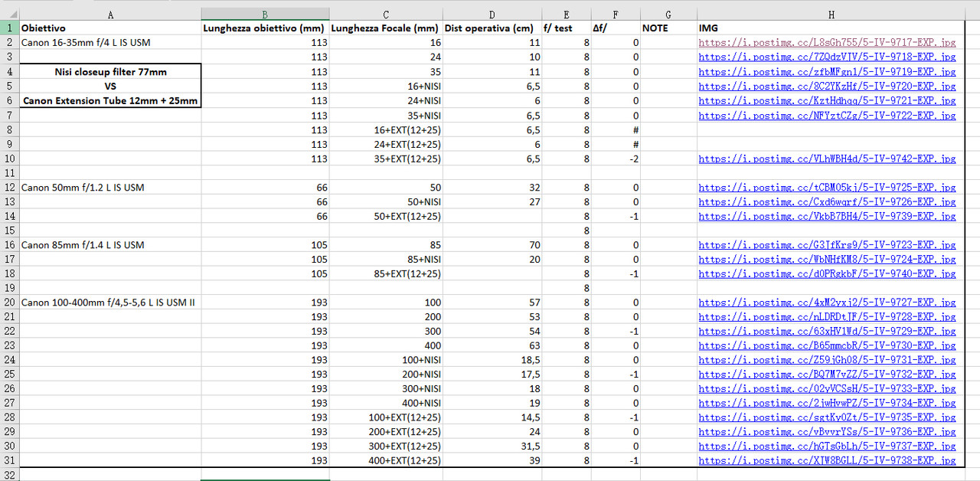Image resolution: width=980 pixels, height=481 pixels.
Task: Select row 32 header number
Action: point(9,475)
